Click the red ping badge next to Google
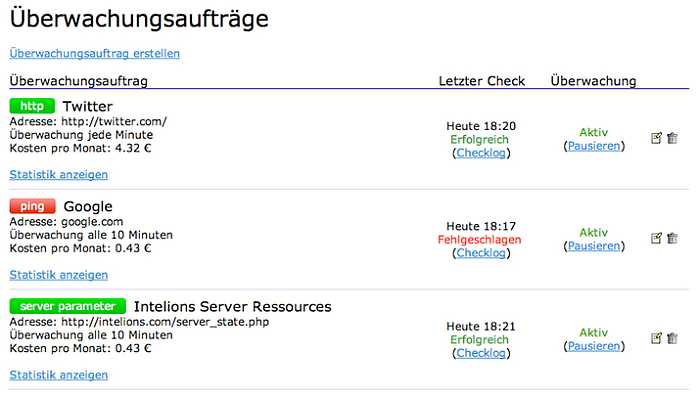 (32, 206)
